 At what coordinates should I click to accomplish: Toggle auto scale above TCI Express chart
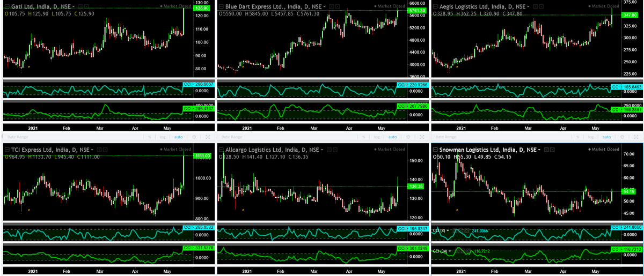(x=179, y=137)
